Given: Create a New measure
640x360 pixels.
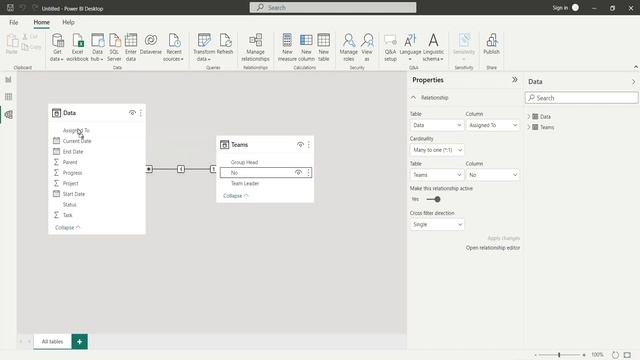Looking at the screenshot, I should coord(287,47).
